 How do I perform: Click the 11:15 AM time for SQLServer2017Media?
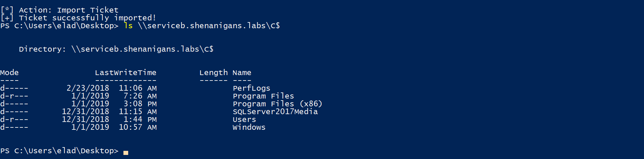click(137, 112)
